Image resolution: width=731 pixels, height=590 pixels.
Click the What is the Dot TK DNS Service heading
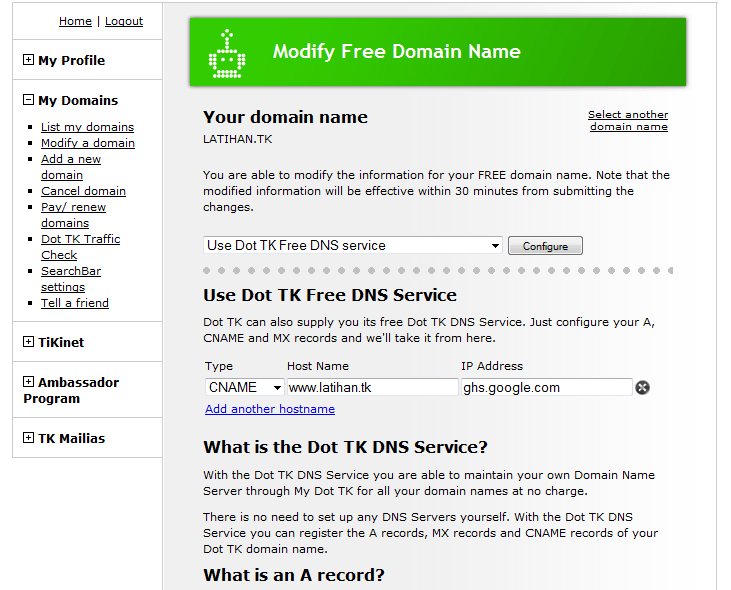click(x=345, y=447)
